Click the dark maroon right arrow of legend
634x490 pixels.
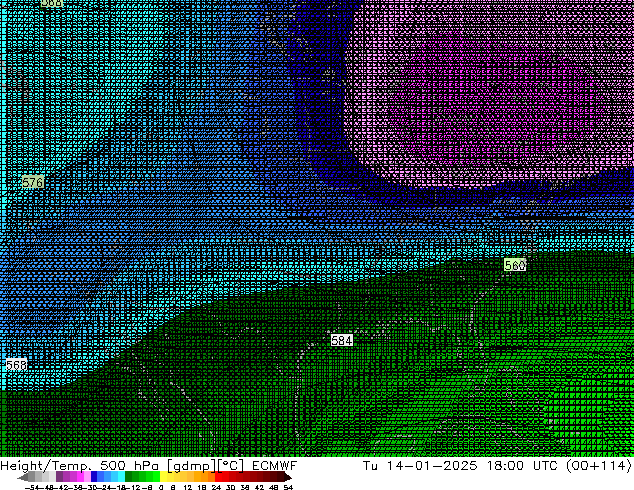pos(288,477)
